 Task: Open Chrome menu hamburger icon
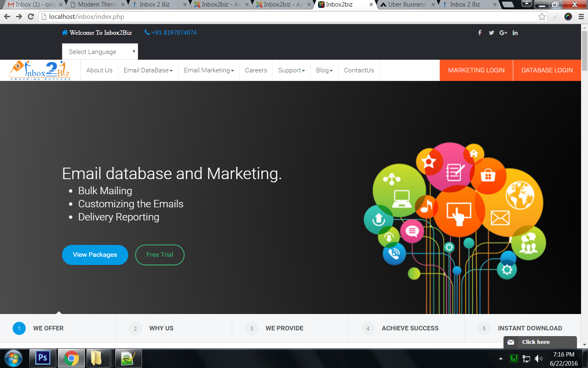click(581, 17)
